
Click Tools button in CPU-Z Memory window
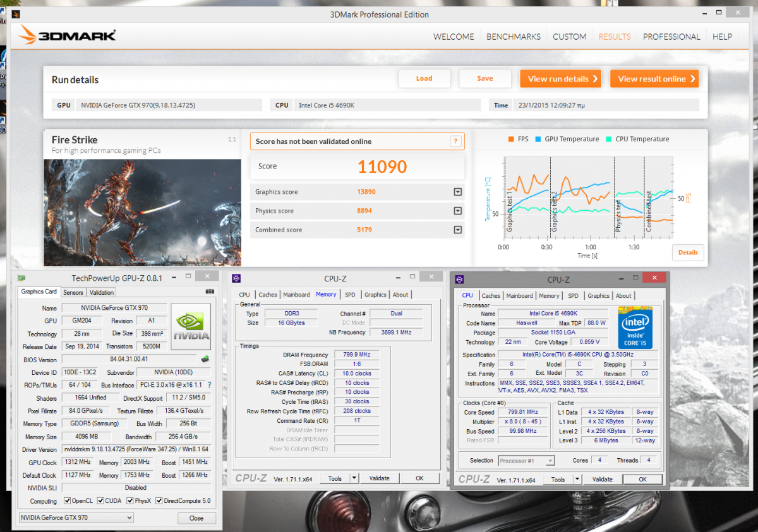[335, 478]
